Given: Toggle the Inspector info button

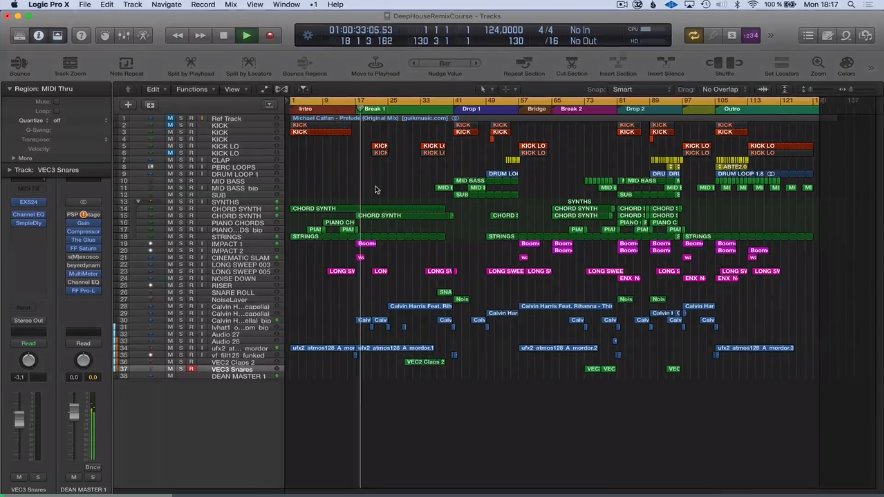Looking at the screenshot, I should (x=38, y=36).
